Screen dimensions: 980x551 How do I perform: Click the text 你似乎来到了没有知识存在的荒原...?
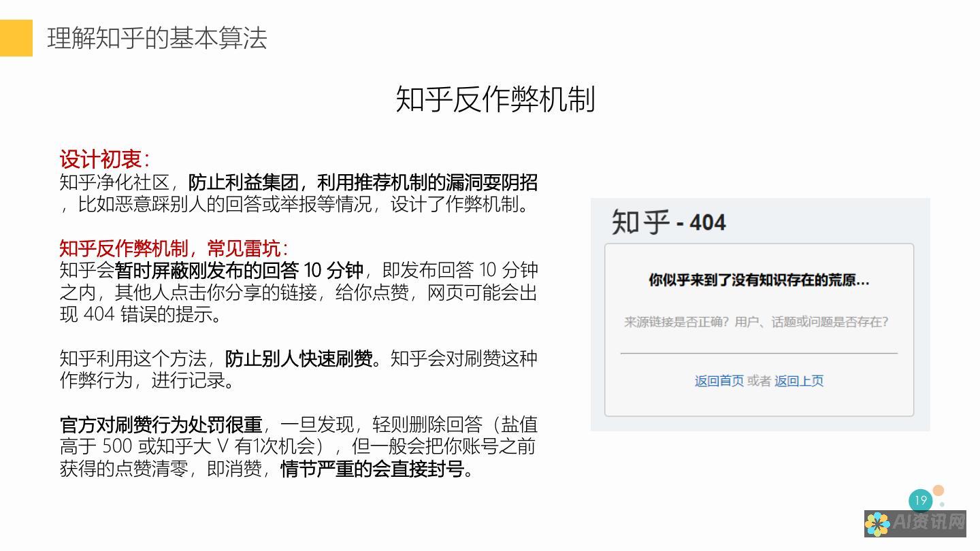click(x=759, y=280)
